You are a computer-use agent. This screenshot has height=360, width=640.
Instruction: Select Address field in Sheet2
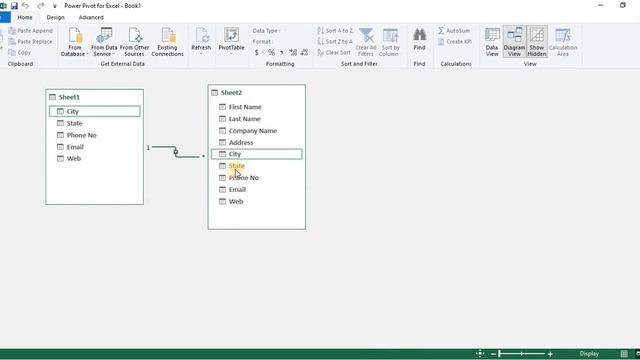[x=256, y=142]
